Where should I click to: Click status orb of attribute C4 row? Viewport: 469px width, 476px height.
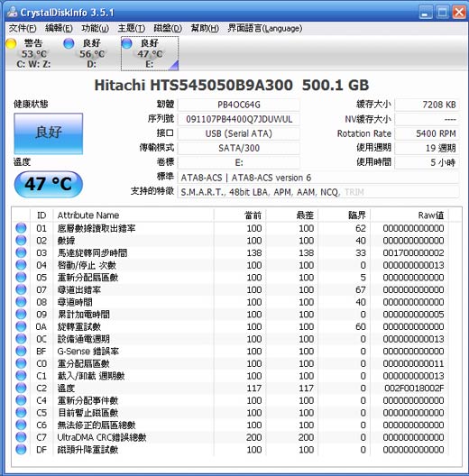21,400
